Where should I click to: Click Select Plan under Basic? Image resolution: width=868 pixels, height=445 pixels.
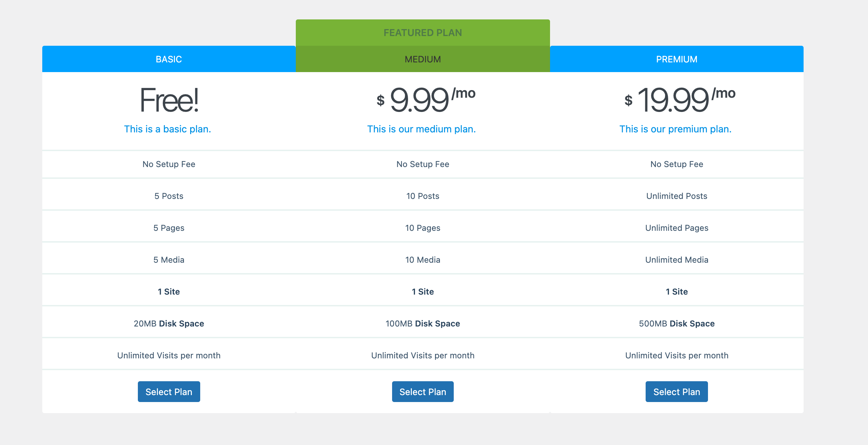pos(169,392)
